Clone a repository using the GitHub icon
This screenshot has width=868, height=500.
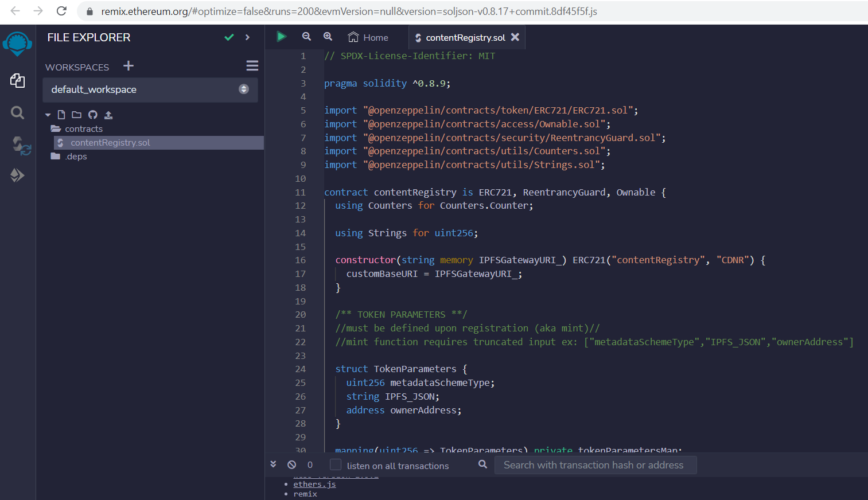pyautogui.click(x=92, y=114)
